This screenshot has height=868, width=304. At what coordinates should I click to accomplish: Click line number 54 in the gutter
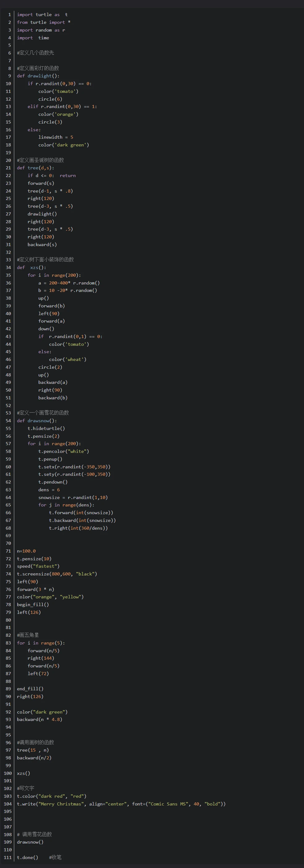pyautogui.click(x=8, y=421)
